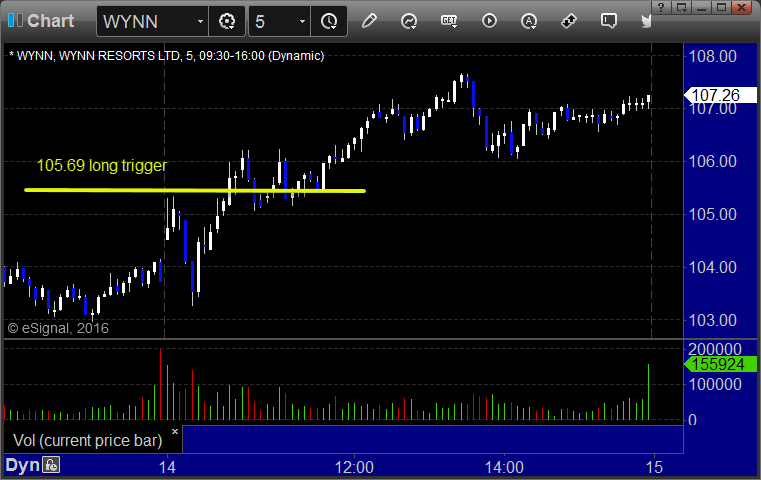Open the time template clock icon
The image size is (761, 480).
(x=329, y=21)
